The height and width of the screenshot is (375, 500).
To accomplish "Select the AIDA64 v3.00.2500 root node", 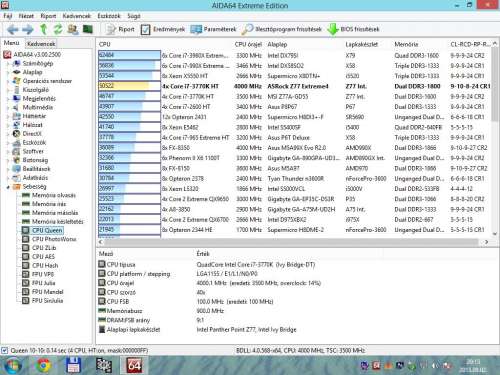I will pyautogui.click(x=37, y=54).
